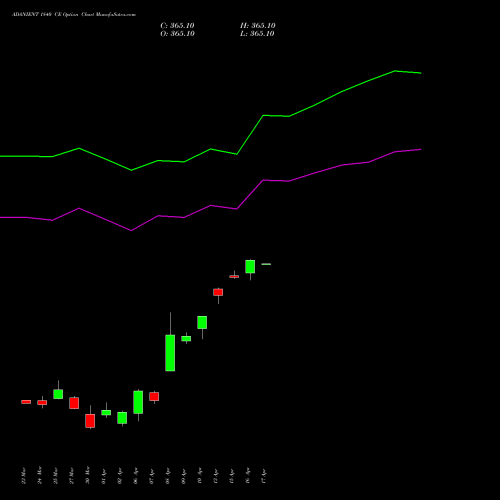This screenshot has width=500, height=500.
Task: Select the red candle for 07 Apr
Action: coord(154,396)
